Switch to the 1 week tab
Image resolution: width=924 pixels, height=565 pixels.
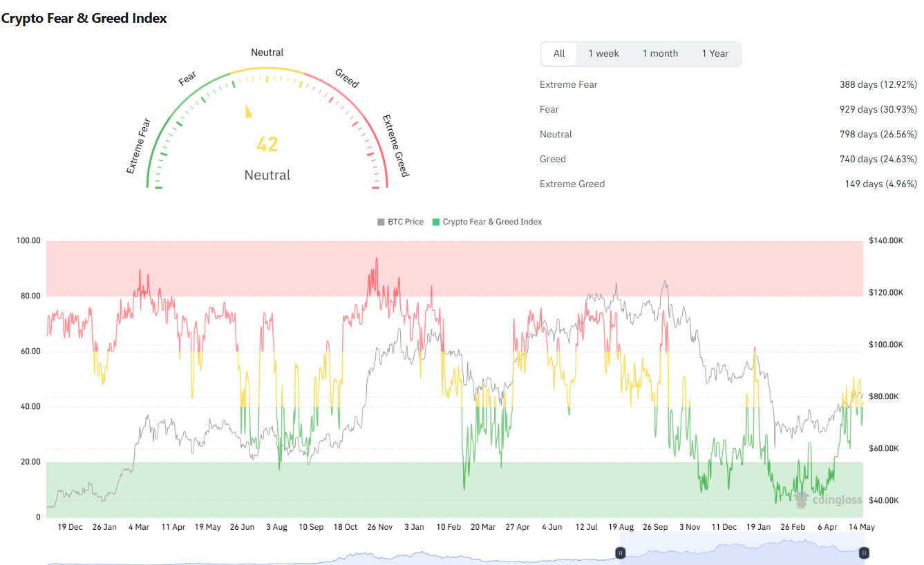603,53
